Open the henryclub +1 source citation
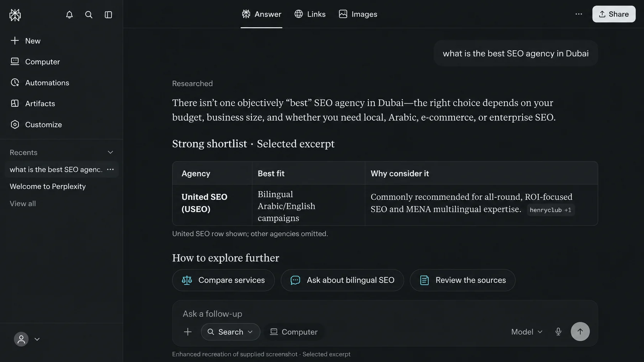The width and height of the screenshot is (644, 362). (550, 210)
